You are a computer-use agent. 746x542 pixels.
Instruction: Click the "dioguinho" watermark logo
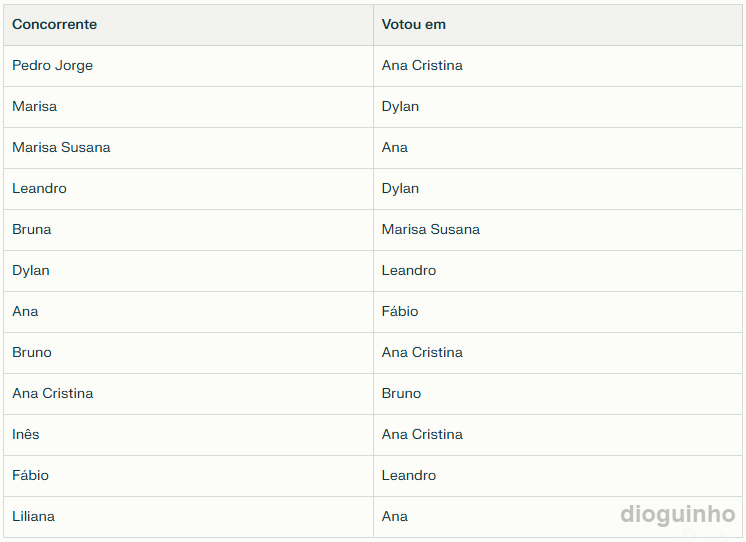(x=678, y=515)
